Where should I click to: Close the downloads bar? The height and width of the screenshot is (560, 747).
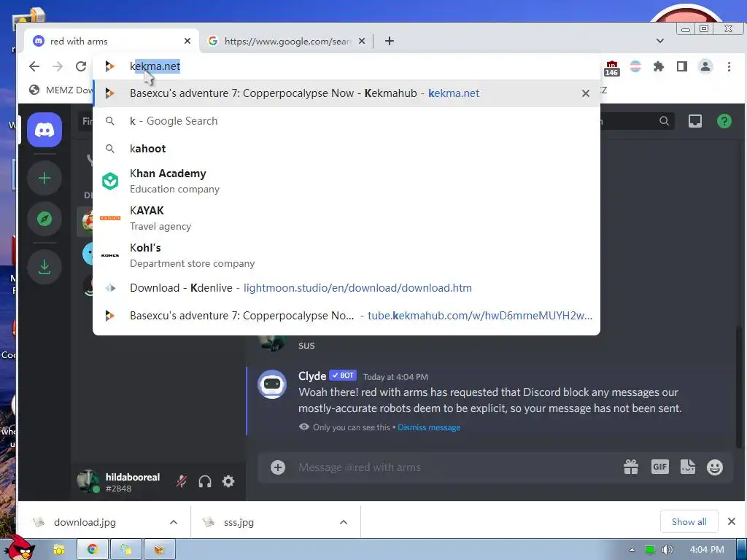[731, 522]
